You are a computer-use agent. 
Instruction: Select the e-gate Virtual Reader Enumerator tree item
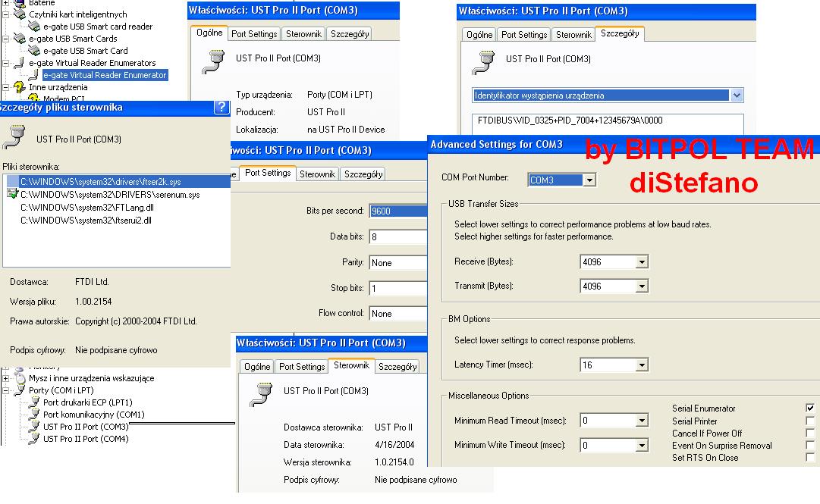(x=105, y=75)
